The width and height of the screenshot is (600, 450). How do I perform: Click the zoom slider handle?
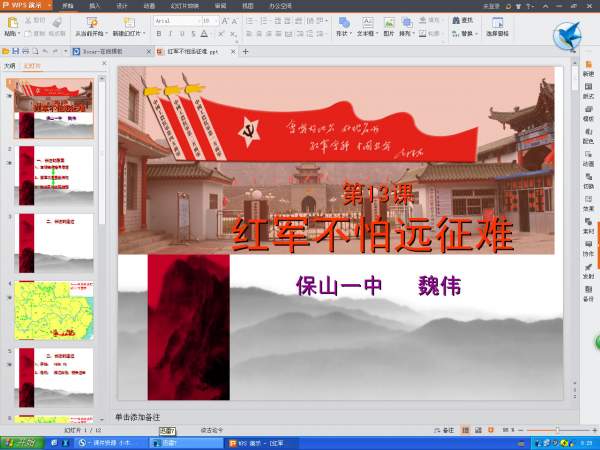[557, 430]
